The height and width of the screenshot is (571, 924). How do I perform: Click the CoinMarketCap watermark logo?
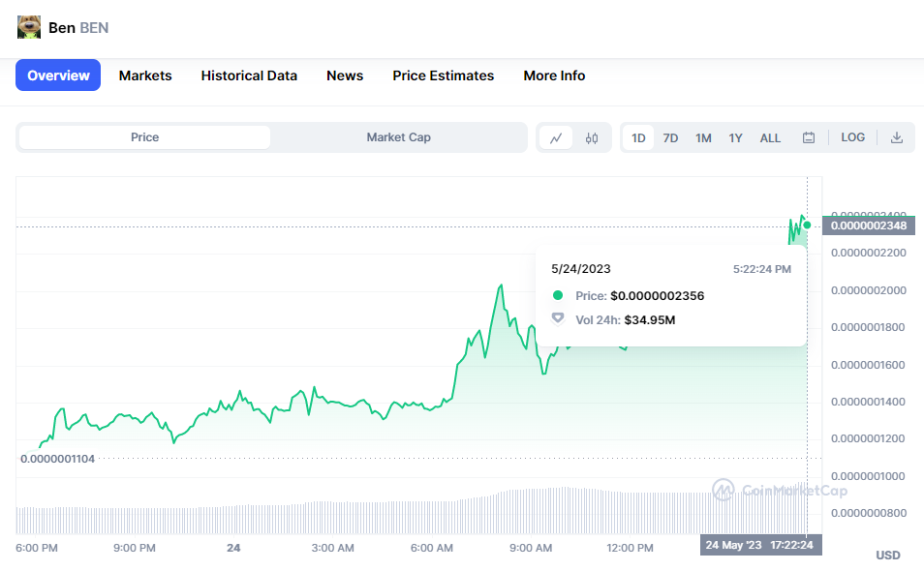(x=723, y=492)
